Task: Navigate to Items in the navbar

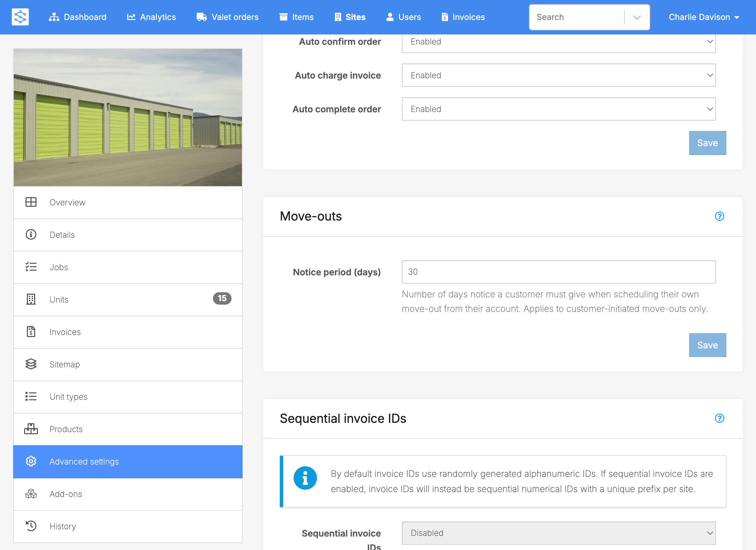Action: click(296, 17)
